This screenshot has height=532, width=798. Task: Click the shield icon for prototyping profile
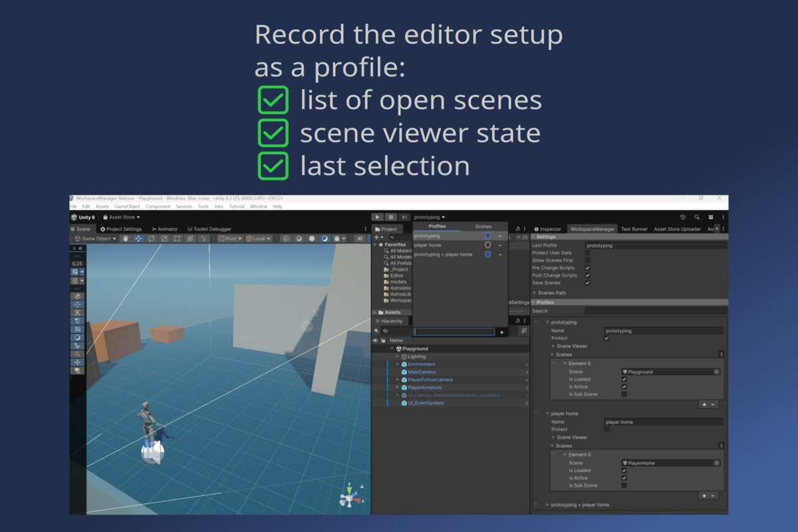click(487, 235)
